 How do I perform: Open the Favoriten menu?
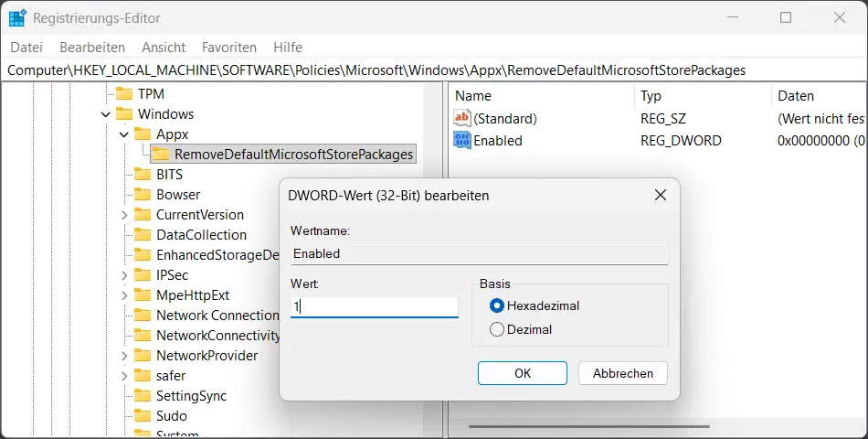coord(229,47)
